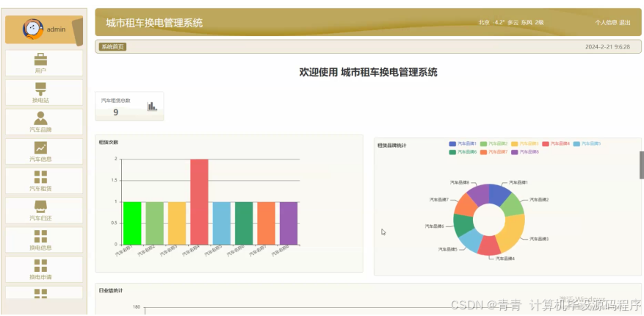
Task: Open the 换电站 sidebar item
Action: tap(44, 93)
